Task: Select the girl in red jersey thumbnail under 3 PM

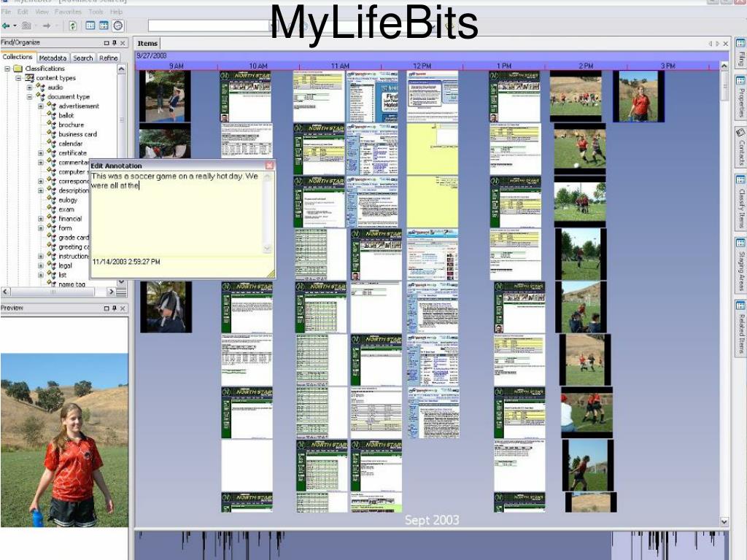Action: pyautogui.click(x=638, y=97)
